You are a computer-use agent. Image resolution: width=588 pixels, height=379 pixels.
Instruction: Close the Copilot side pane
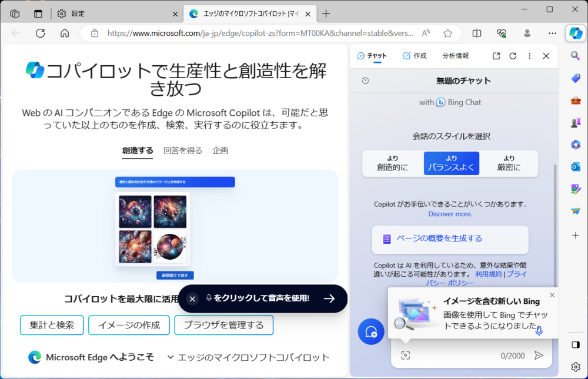(x=546, y=56)
